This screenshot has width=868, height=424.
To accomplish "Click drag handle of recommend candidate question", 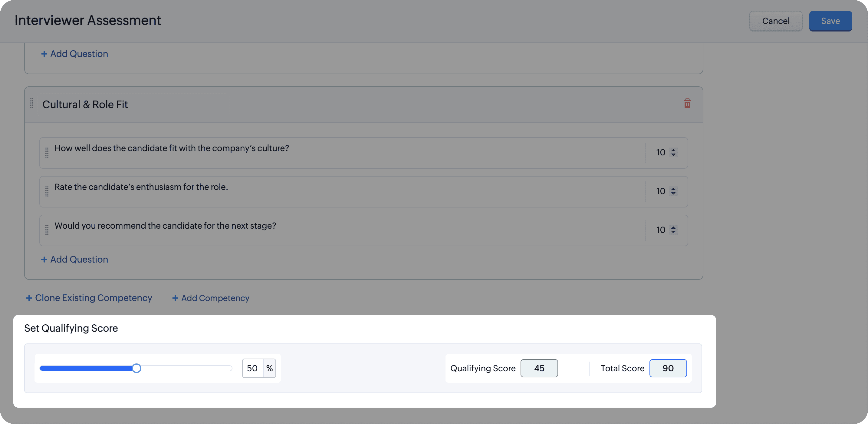I will (47, 230).
